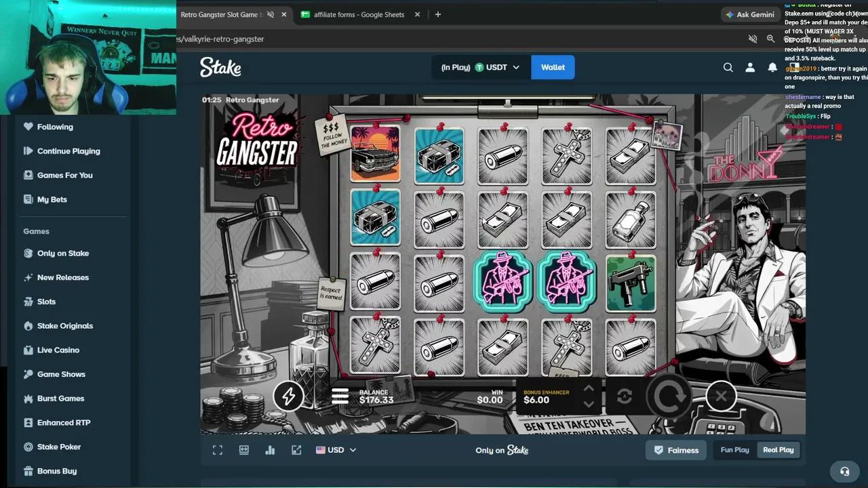Open the USD display currency dropdown
The image size is (868, 488).
(336, 450)
